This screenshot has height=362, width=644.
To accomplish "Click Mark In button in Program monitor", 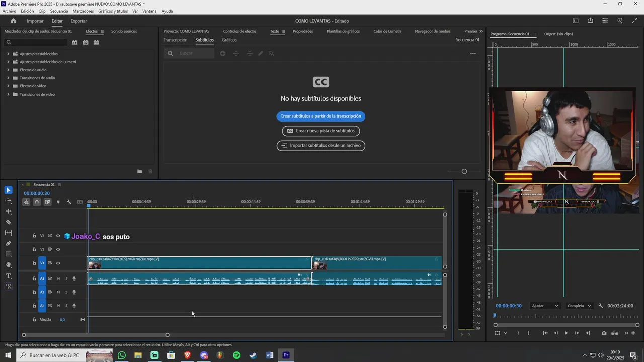I will (519, 333).
